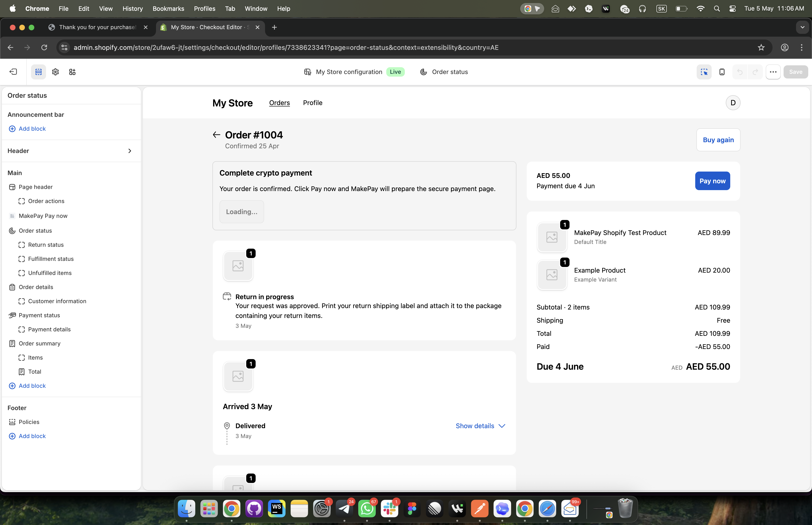Open the Bookmarks menu

tap(168, 8)
